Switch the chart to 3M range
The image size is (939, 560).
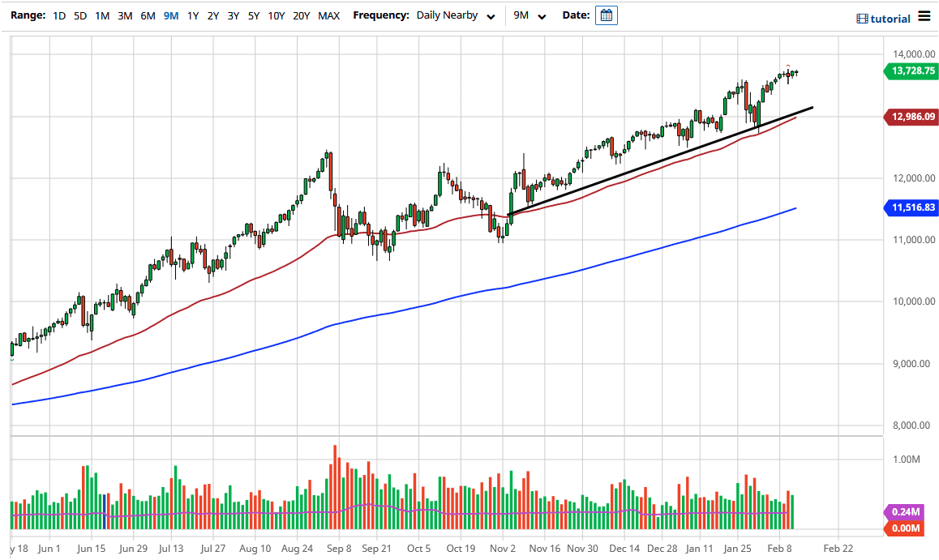point(124,15)
